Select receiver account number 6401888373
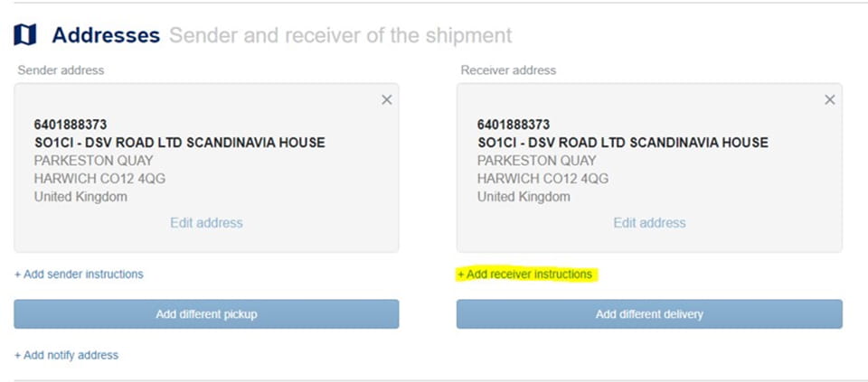Screen dimensions: 868x382 514,125
